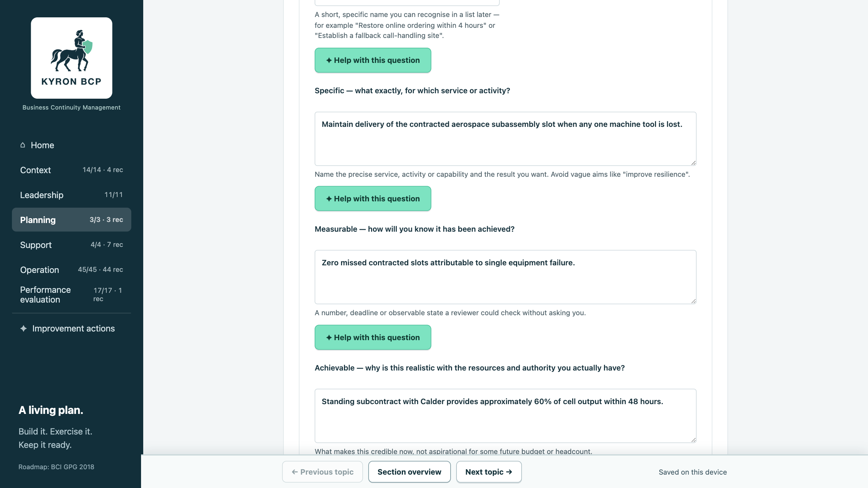Open the Support section

tap(72, 245)
